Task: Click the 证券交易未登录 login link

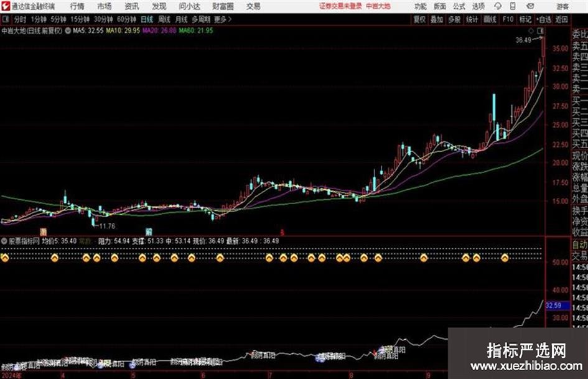Action: (x=340, y=6)
